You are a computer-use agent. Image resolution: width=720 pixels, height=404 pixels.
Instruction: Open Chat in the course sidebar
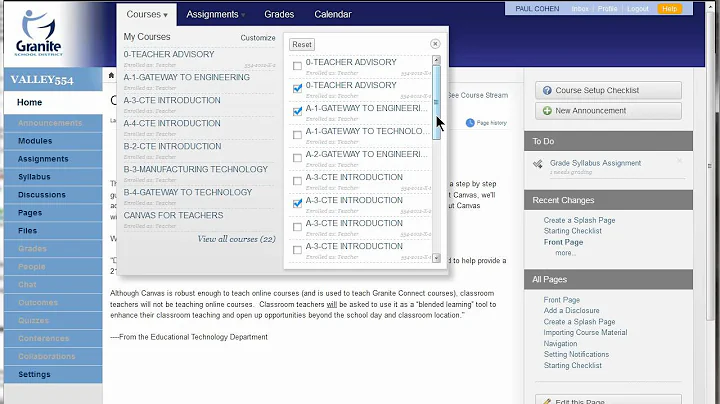point(53,284)
